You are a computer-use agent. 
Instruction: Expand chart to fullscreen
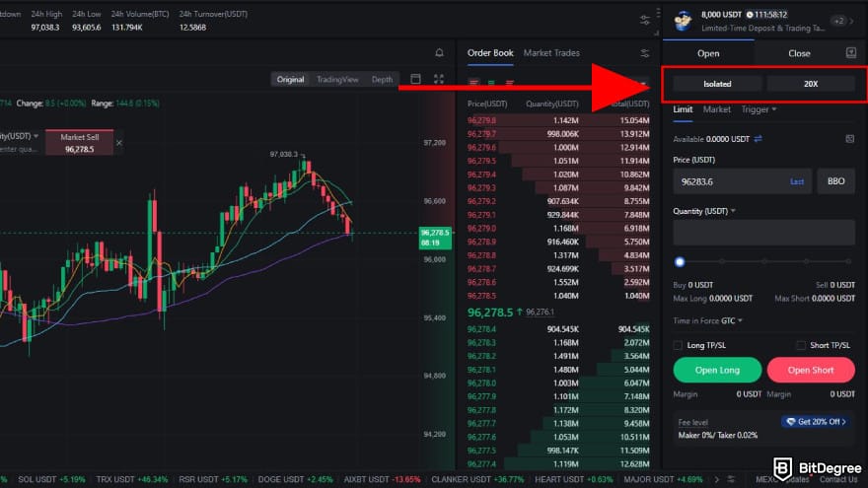439,79
